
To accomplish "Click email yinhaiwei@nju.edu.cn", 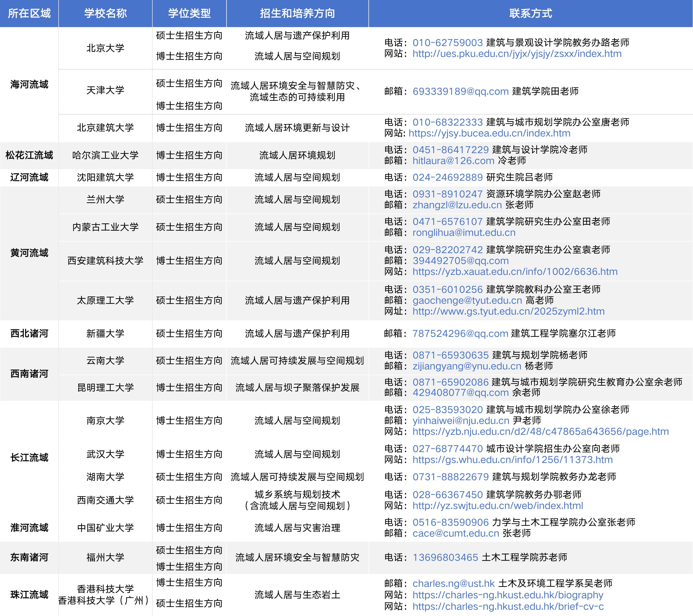I will (x=461, y=421).
